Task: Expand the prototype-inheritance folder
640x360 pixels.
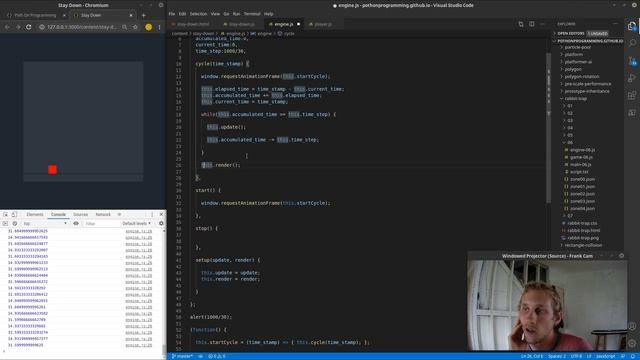Action: [587, 91]
